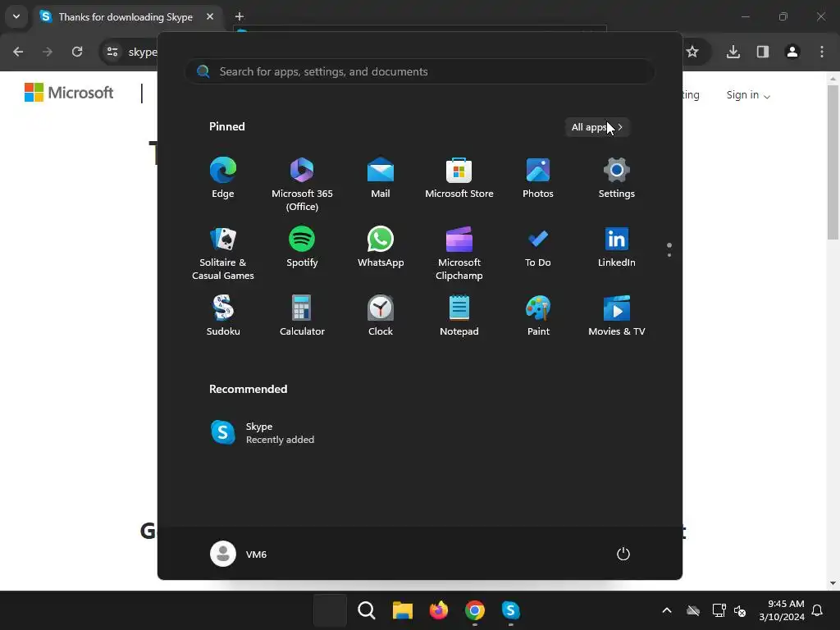
Task: Go to next page of pinned apps
Action: [669, 255]
